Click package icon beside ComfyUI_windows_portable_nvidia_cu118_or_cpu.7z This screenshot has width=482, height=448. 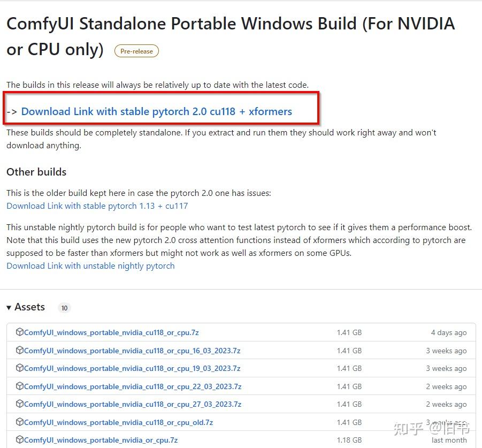point(20,332)
